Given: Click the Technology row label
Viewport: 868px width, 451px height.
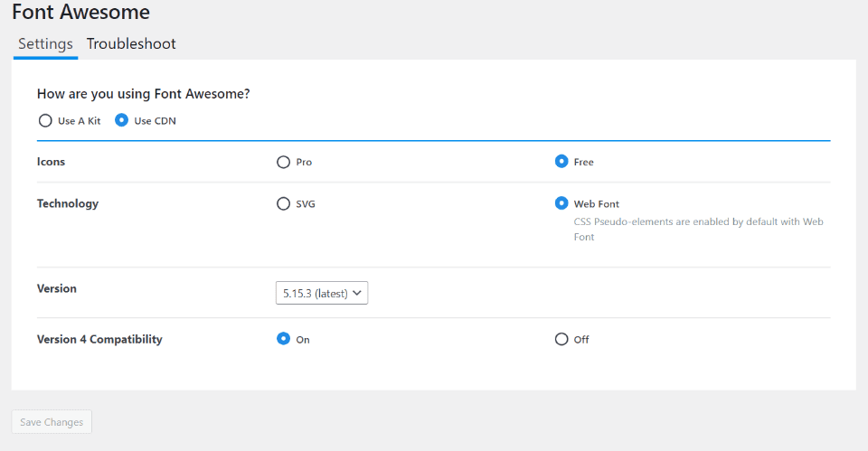Looking at the screenshot, I should (x=68, y=203).
